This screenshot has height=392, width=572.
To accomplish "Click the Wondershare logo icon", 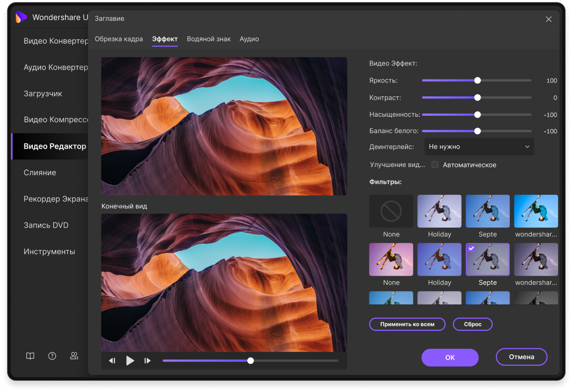I will point(21,17).
